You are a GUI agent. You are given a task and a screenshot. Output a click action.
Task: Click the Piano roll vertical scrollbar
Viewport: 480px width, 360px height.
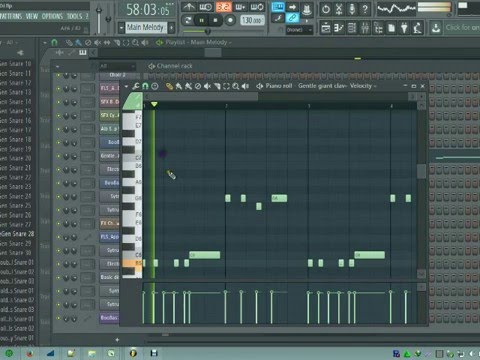click(x=421, y=171)
